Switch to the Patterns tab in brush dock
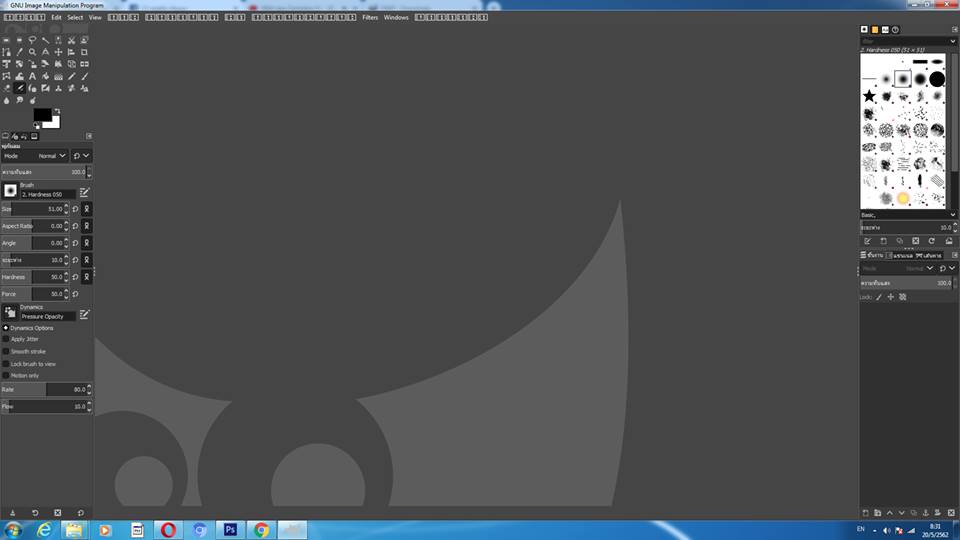 (874, 29)
